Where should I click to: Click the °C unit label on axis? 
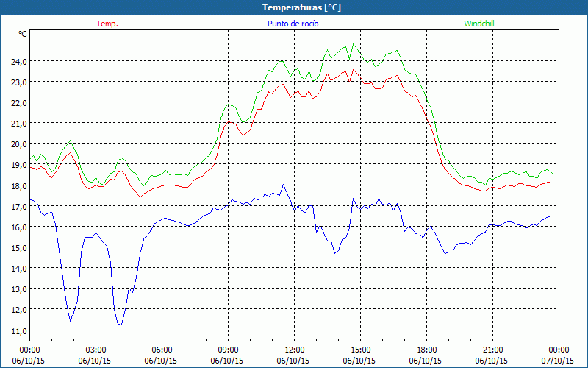point(23,34)
